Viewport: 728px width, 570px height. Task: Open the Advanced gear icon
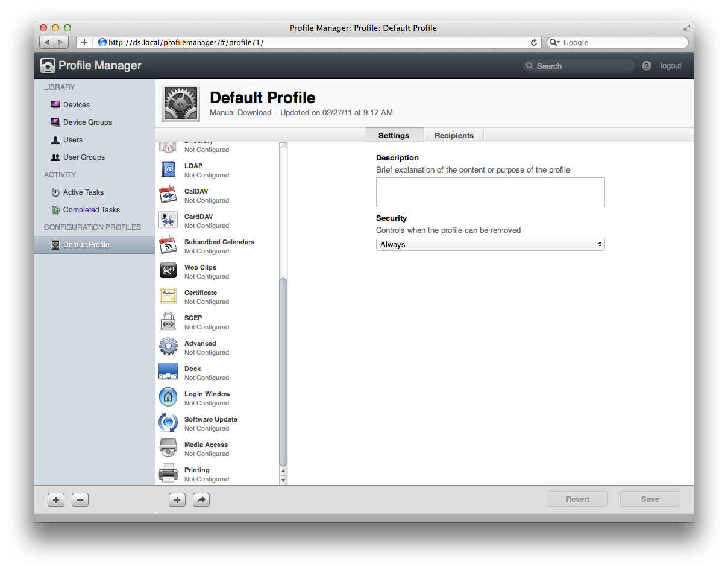tap(168, 347)
